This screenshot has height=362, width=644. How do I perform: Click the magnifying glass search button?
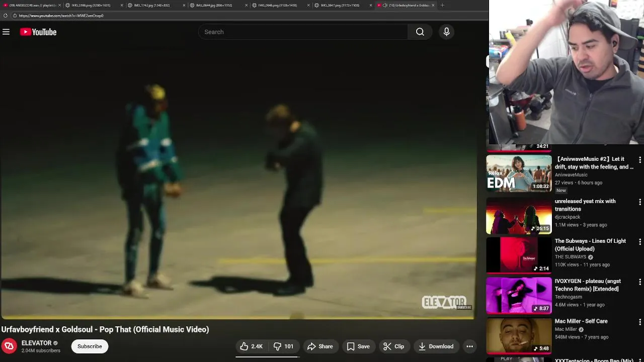420,32
